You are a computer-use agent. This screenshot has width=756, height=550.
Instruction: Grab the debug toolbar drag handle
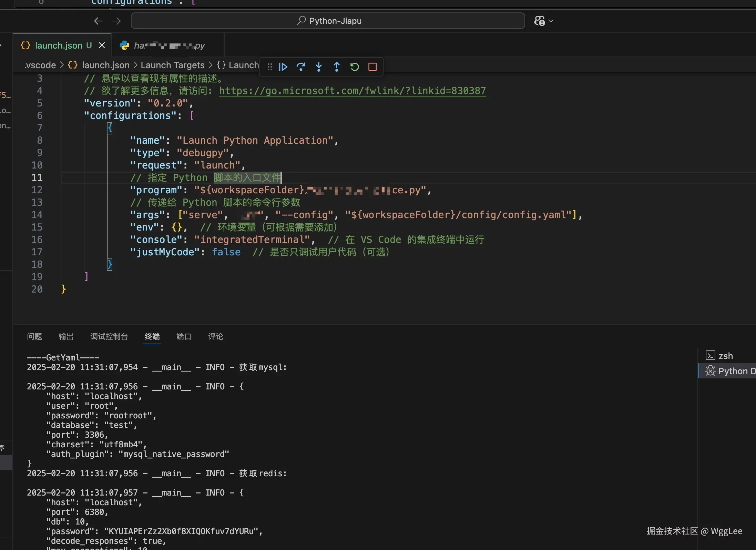point(270,67)
